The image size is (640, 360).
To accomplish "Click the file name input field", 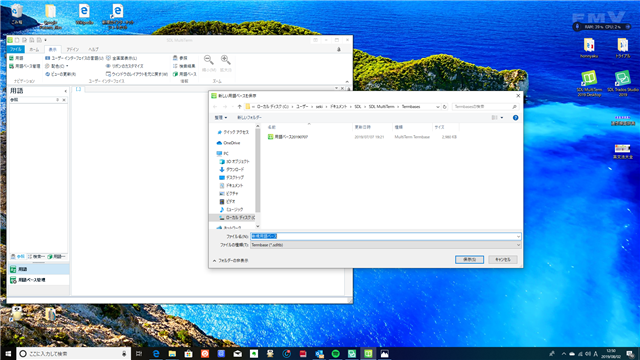I will 386,236.
